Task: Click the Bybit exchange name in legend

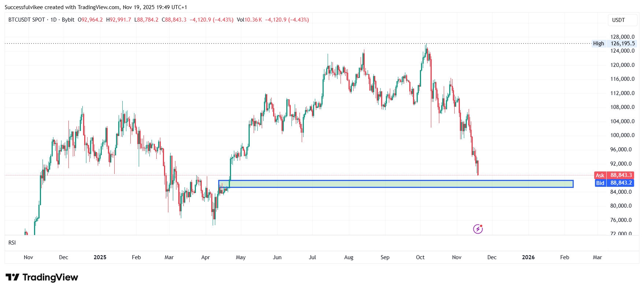Action: [x=68, y=20]
